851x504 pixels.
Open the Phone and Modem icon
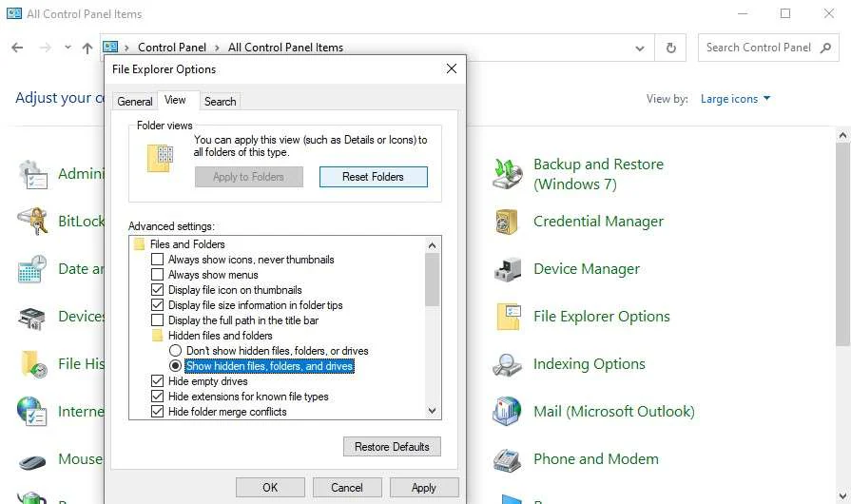(x=508, y=459)
